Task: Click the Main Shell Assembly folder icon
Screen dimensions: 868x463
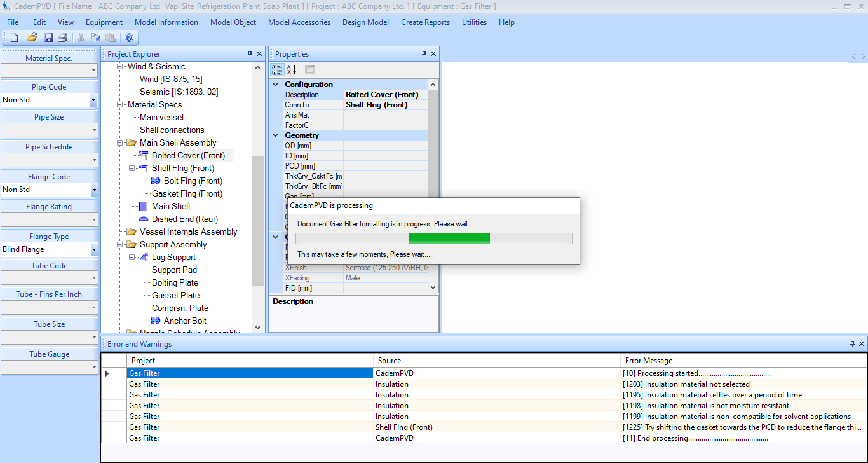Action: coord(132,143)
